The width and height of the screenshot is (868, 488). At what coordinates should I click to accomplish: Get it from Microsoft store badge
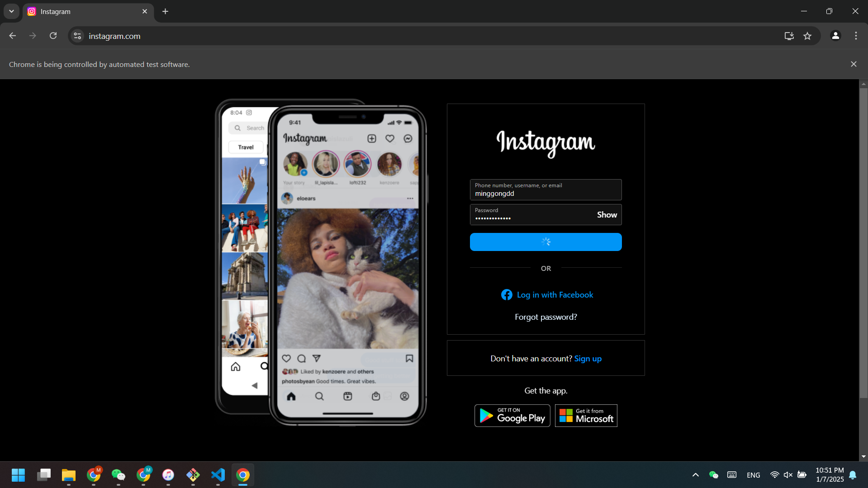586,416
